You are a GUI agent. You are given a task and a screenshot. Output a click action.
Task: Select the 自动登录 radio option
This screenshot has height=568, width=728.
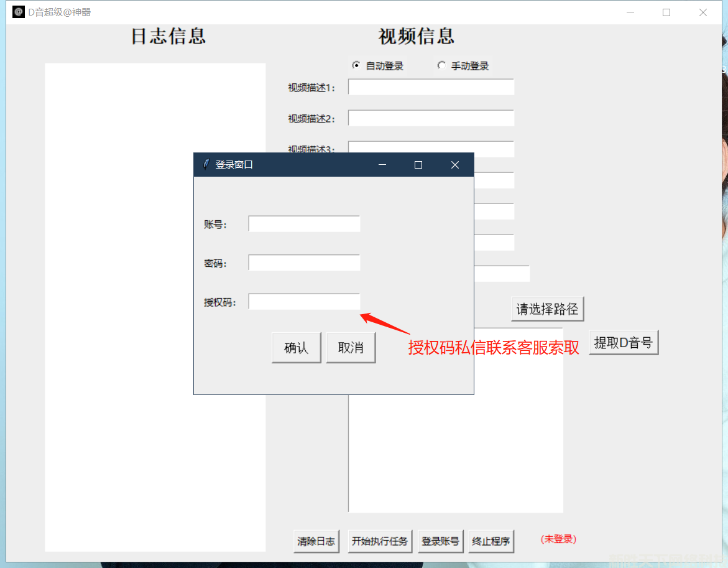[x=356, y=65]
